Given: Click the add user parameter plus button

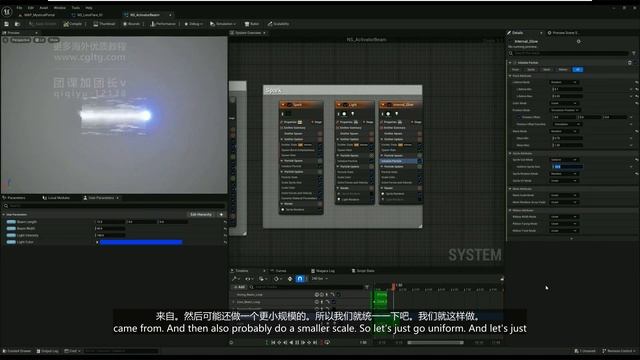Looking at the screenshot, I should click(x=222, y=214).
